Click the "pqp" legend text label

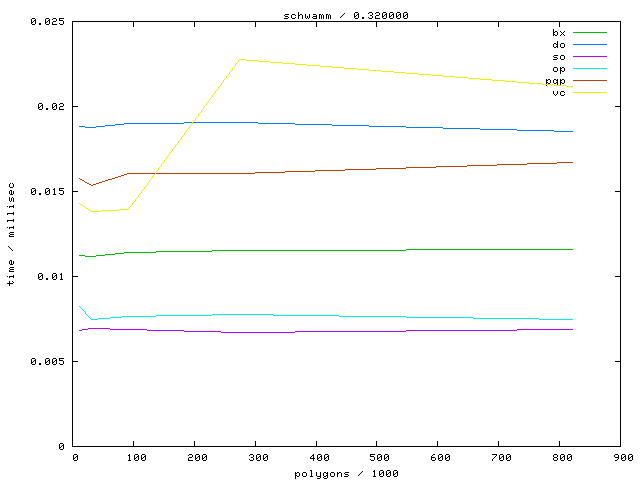555,81
